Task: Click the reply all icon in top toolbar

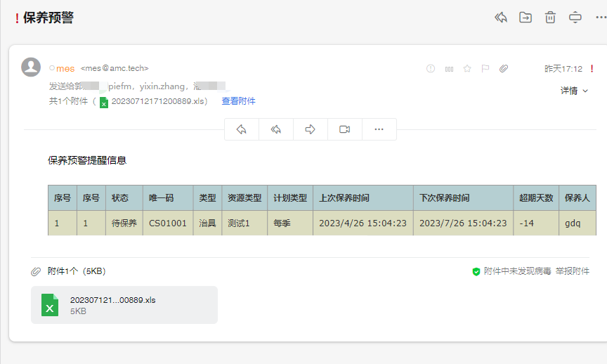Action: point(501,18)
